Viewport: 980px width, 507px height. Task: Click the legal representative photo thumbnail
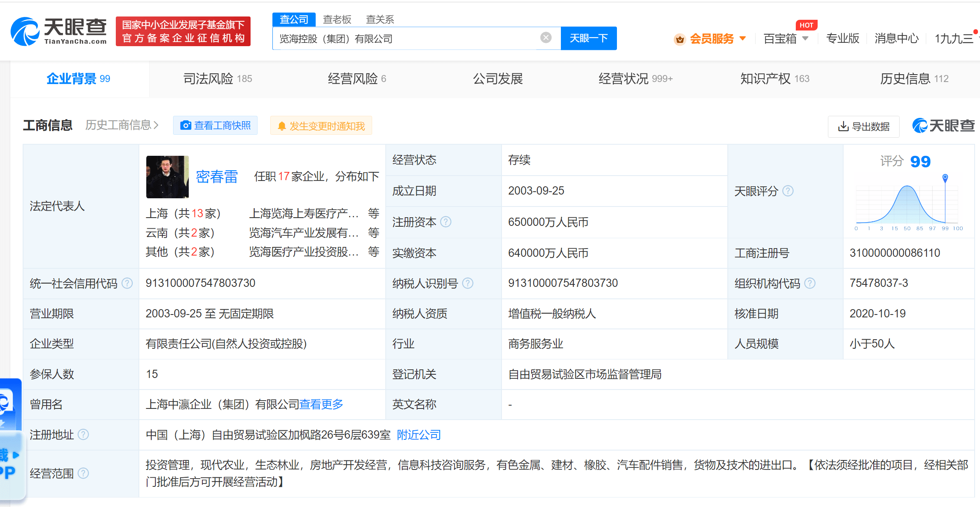tap(167, 177)
